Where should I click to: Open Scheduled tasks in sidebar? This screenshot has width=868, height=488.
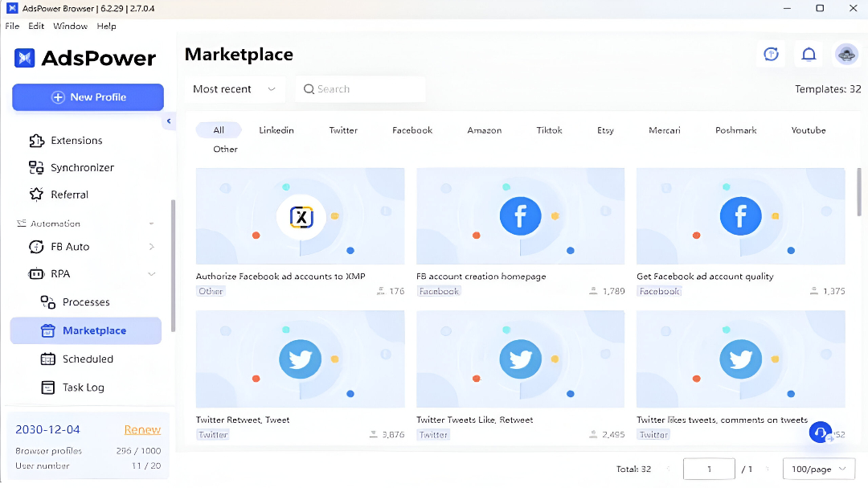click(88, 359)
